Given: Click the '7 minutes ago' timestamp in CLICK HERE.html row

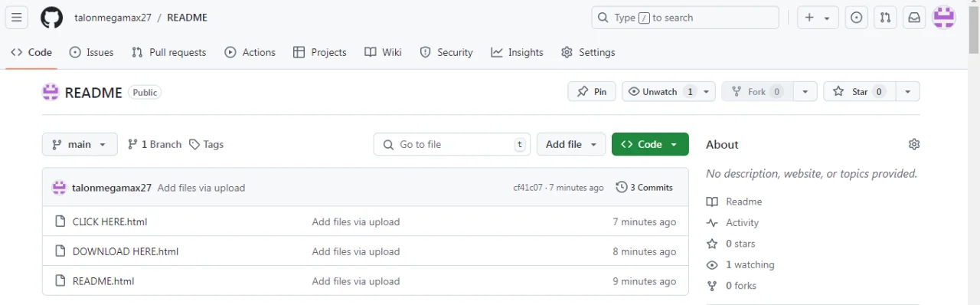Looking at the screenshot, I should (645, 221).
